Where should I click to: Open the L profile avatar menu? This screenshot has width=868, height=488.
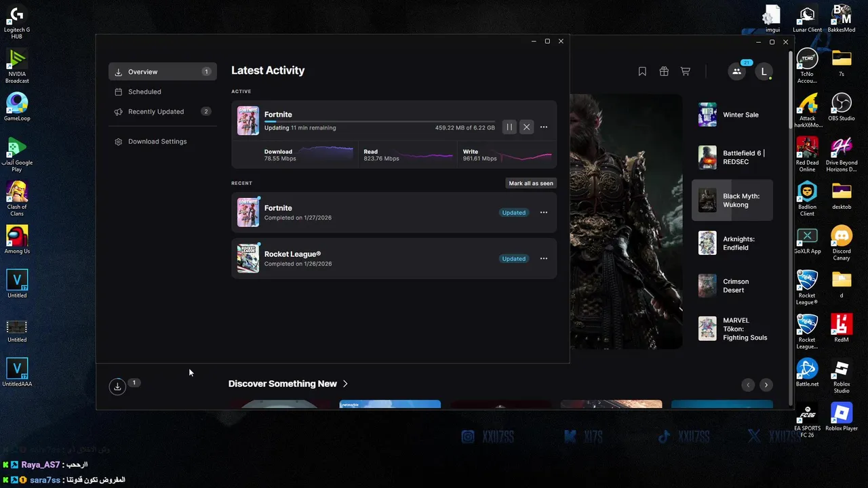[764, 71]
